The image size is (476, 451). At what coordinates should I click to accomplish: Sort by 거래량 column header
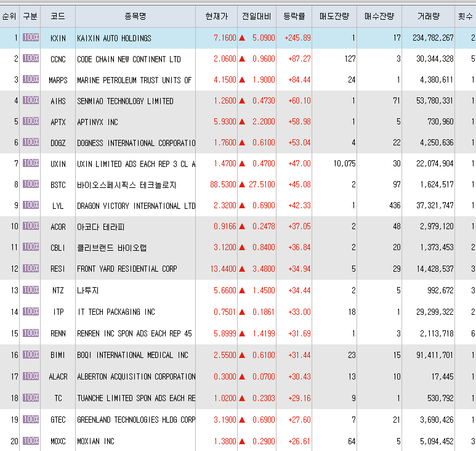428,17
